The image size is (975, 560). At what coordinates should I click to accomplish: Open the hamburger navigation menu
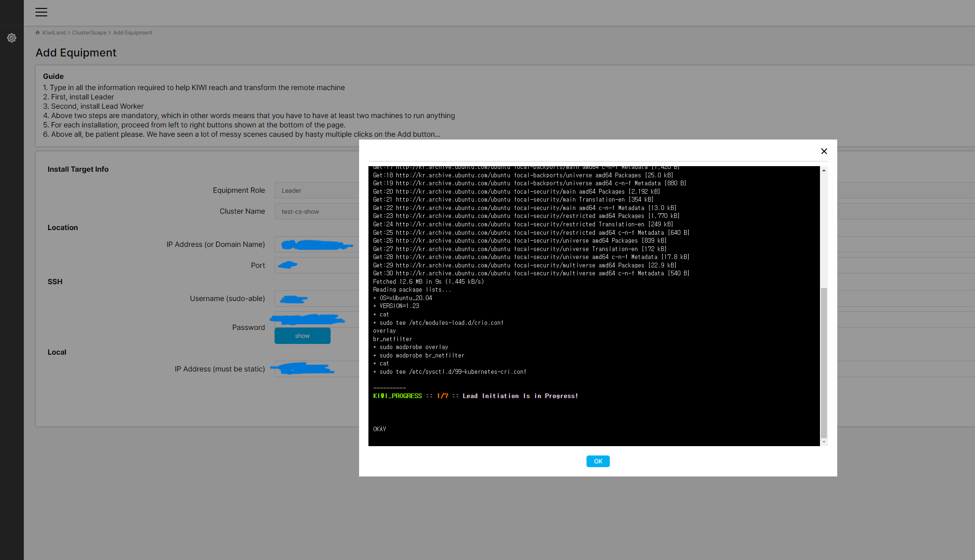pos(41,12)
